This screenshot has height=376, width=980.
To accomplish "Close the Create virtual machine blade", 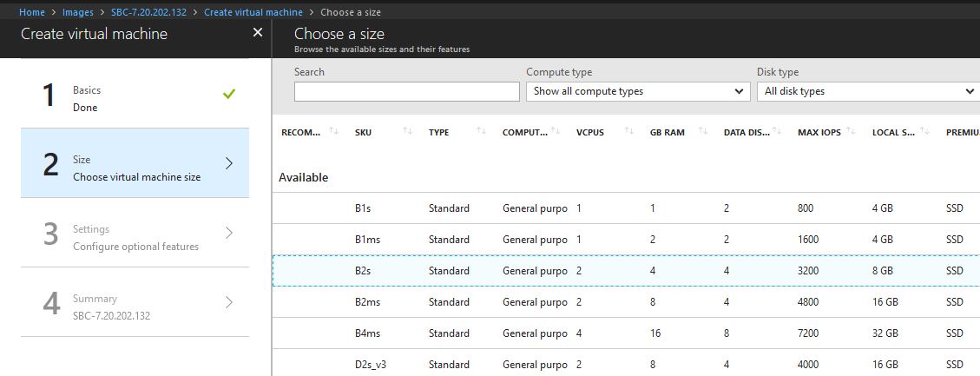I will [258, 32].
